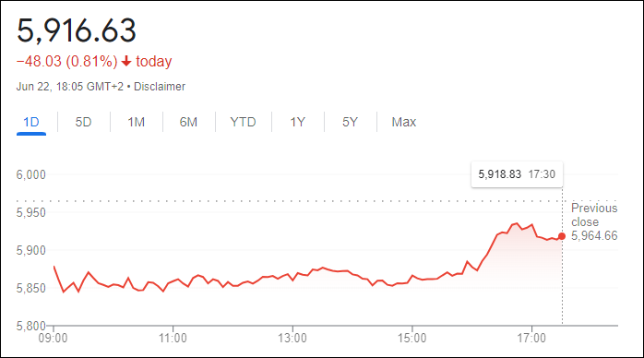The width and height of the screenshot is (644, 358).
Task: Click the Previous close 5,964.66 label
Action: point(594,221)
